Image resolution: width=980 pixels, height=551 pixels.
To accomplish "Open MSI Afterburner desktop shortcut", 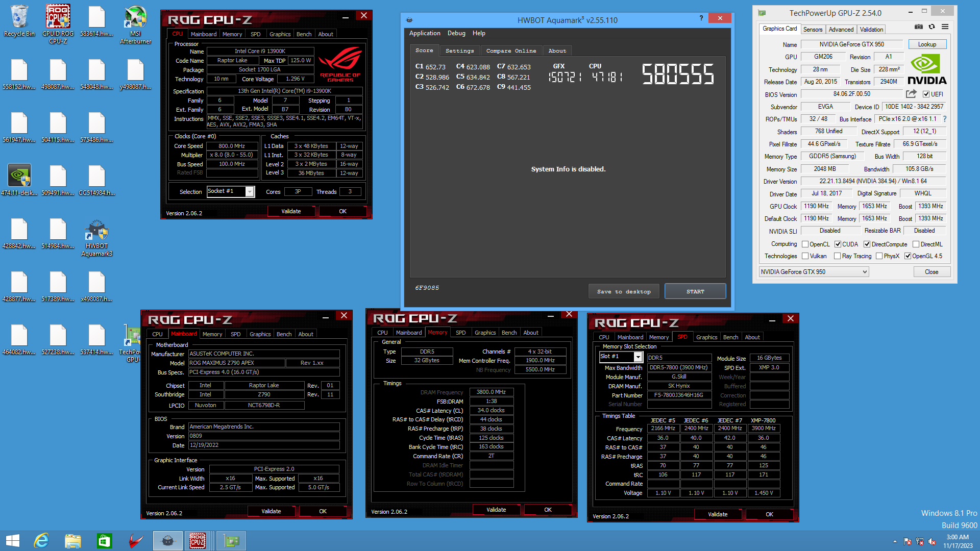I will [136, 24].
